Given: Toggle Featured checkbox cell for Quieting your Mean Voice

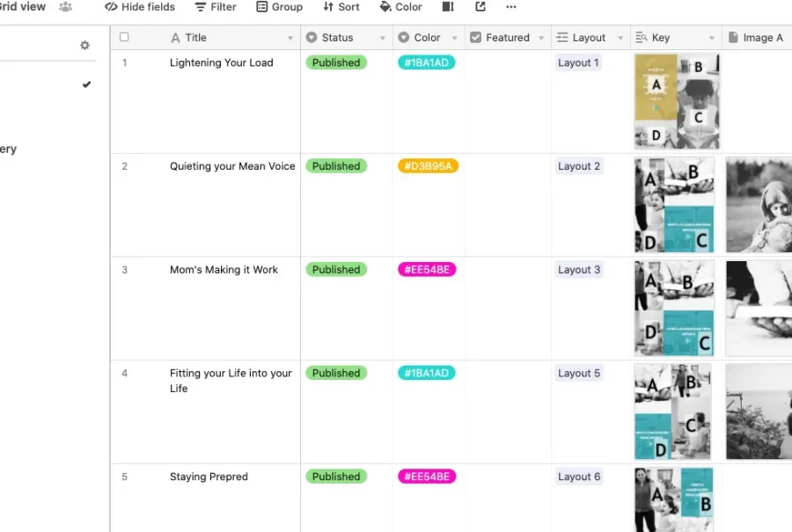Looking at the screenshot, I should click(x=508, y=205).
